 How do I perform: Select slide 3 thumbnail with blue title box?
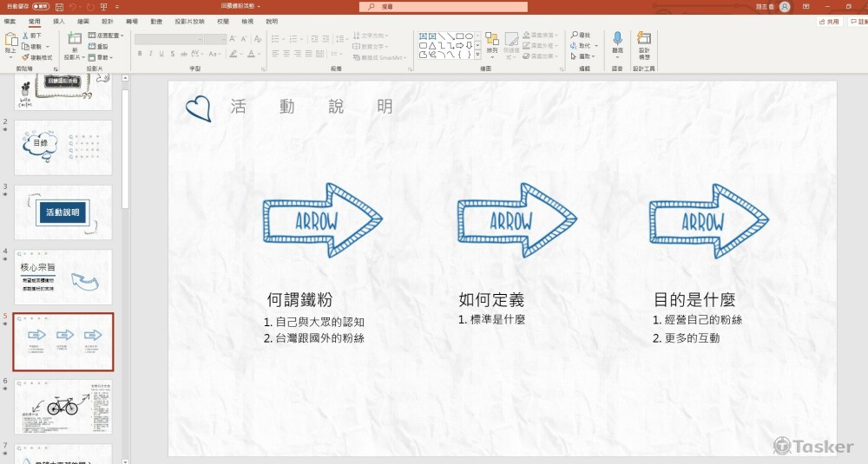pyautogui.click(x=62, y=212)
